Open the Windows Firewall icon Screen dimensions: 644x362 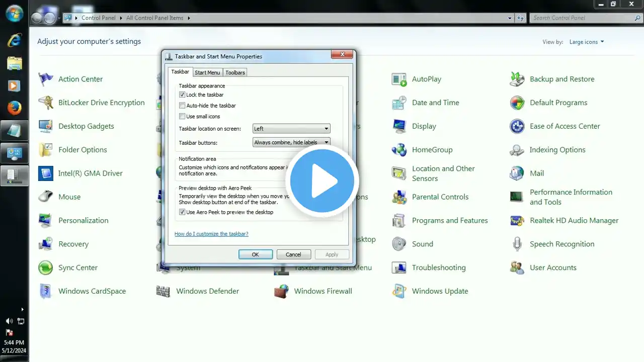pos(281,291)
